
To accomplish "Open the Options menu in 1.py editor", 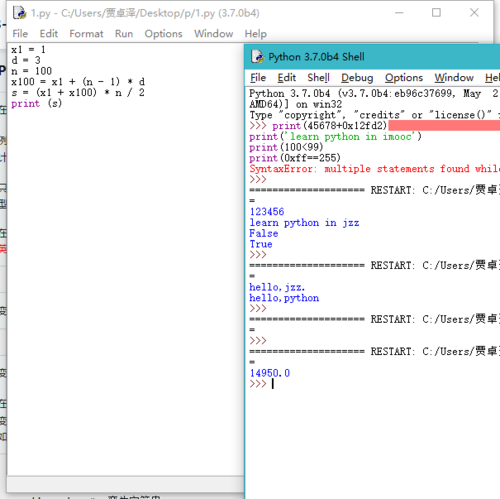I will (x=163, y=34).
